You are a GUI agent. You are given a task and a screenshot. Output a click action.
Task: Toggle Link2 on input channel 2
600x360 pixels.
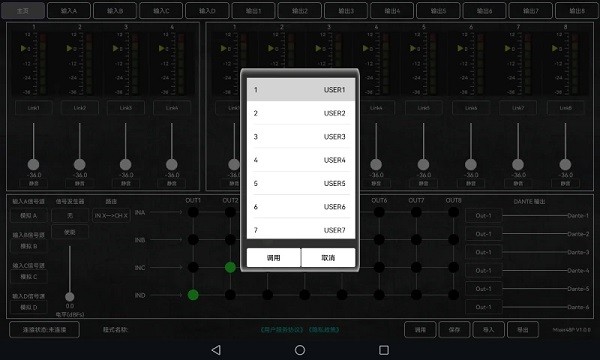(x=80, y=108)
